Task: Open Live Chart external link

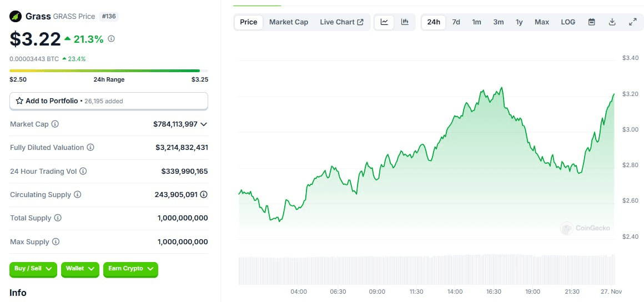Action: [342, 22]
